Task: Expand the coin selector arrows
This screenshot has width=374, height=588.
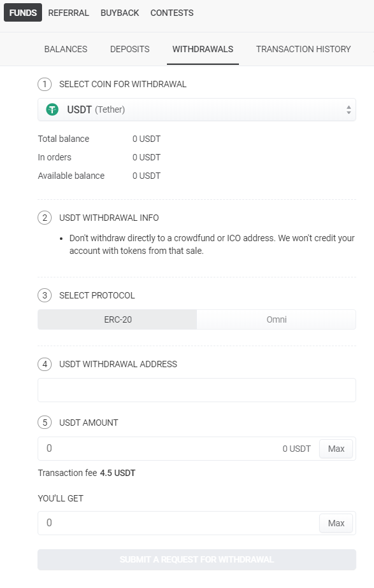Action: [x=349, y=109]
